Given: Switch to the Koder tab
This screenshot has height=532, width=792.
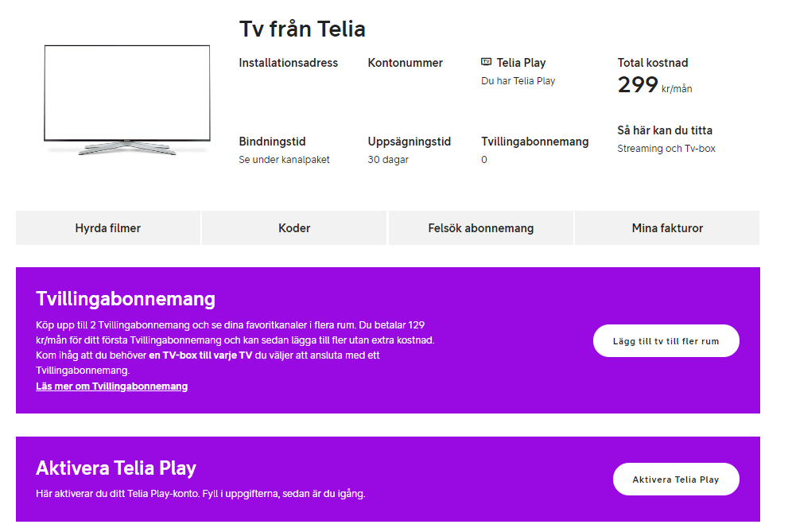Looking at the screenshot, I should [293, 227].
